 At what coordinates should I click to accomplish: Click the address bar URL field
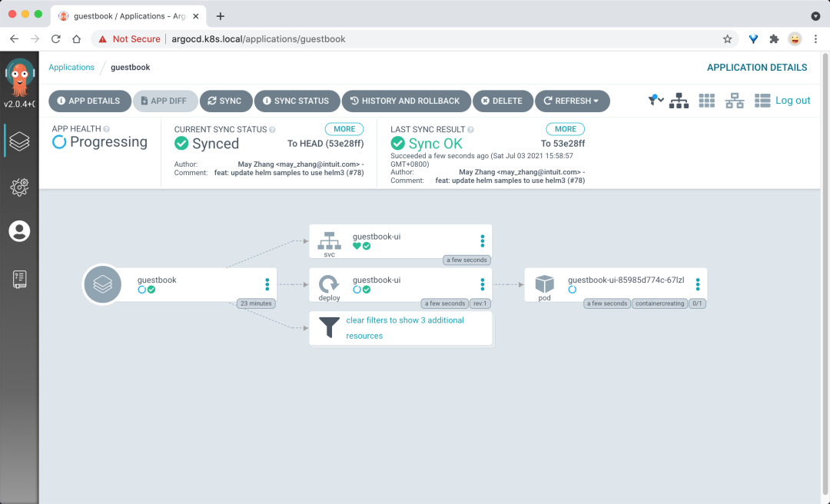414,38
